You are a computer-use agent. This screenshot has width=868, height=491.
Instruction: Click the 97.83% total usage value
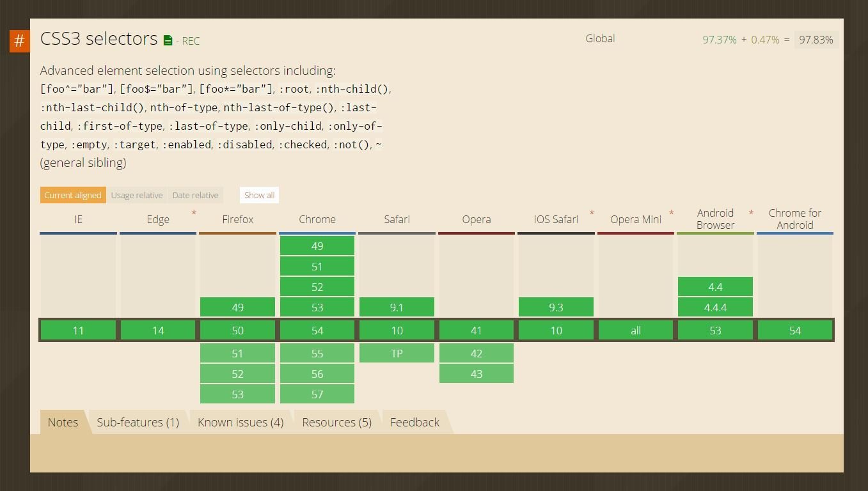click(816, 40)
